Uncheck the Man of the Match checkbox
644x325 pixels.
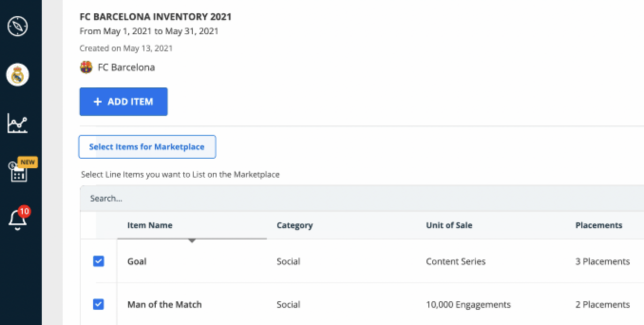98,304
